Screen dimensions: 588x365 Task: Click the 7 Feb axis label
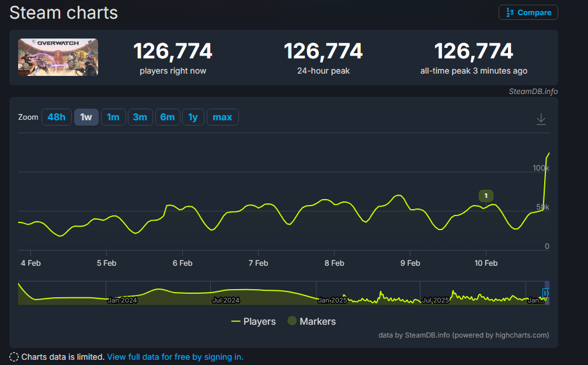coord(258,263)
